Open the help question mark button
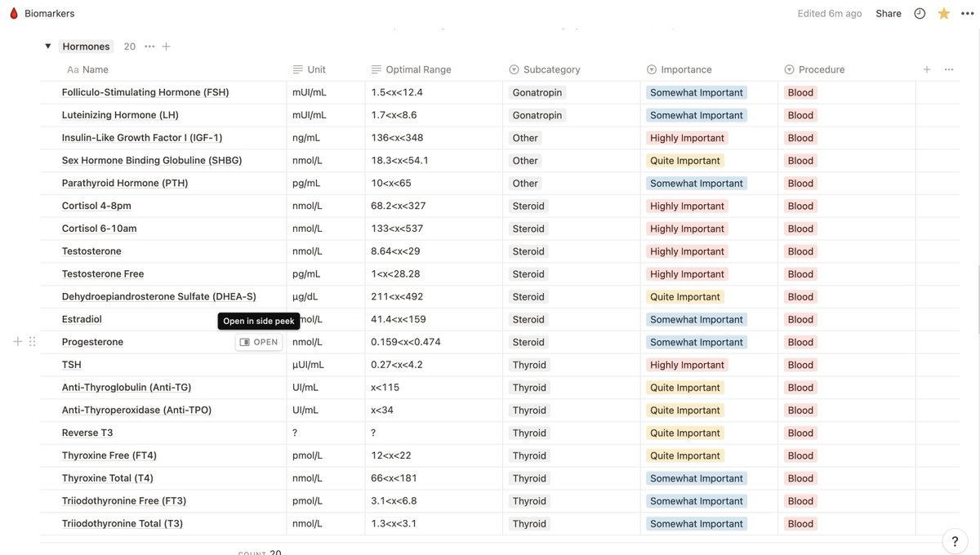The width and height of the screenshot is (980, 555). (955, 541)
